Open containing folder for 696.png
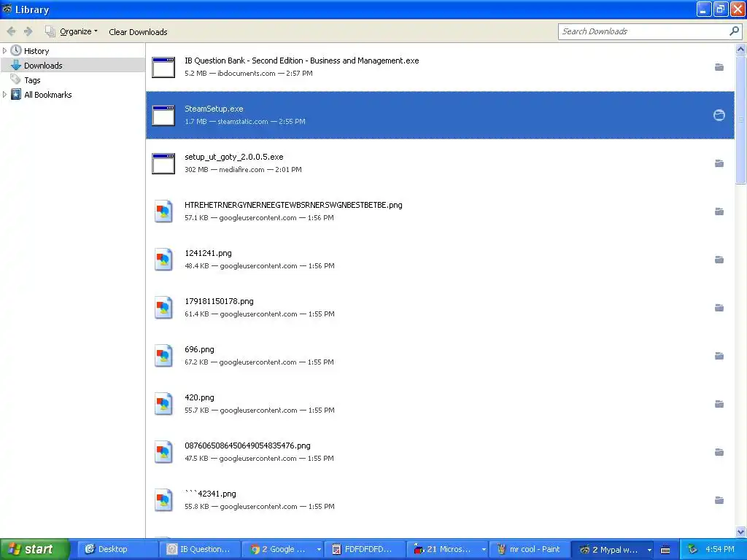 tap(719, 356)
